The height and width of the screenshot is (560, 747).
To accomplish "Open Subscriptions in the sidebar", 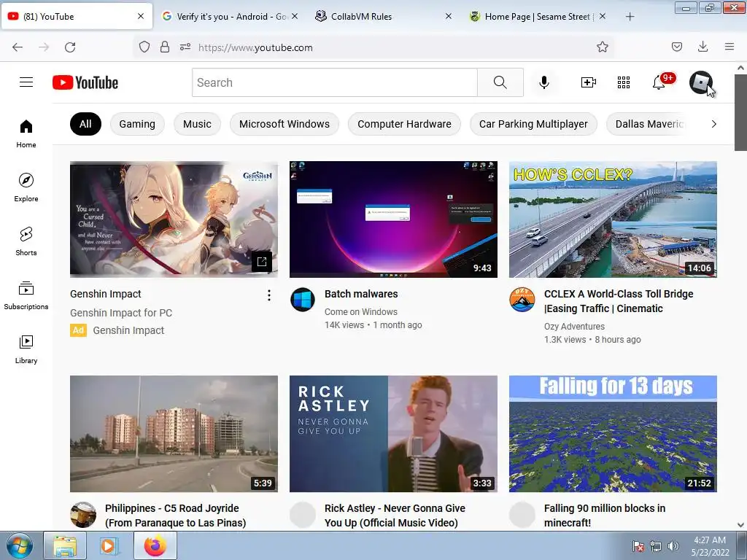I will [26, 296].
